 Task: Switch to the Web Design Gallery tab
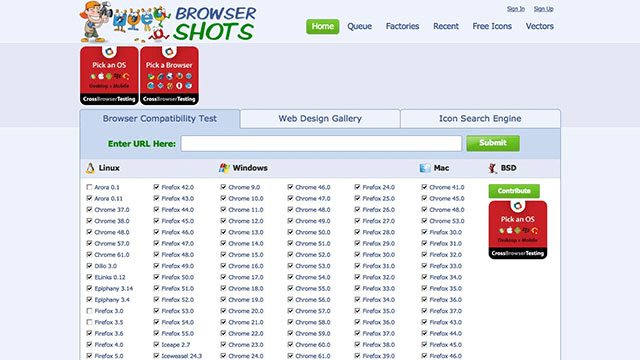[x=320, y=119]
